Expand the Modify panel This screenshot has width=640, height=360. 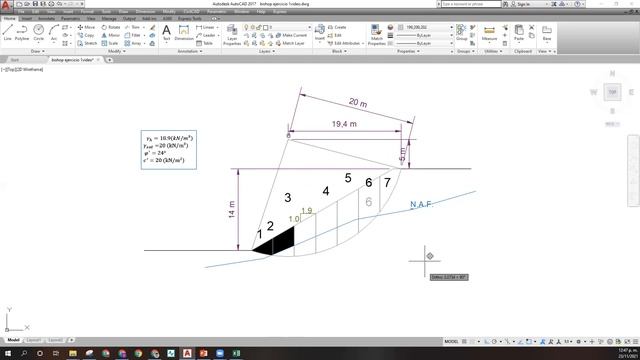(117, 51)
